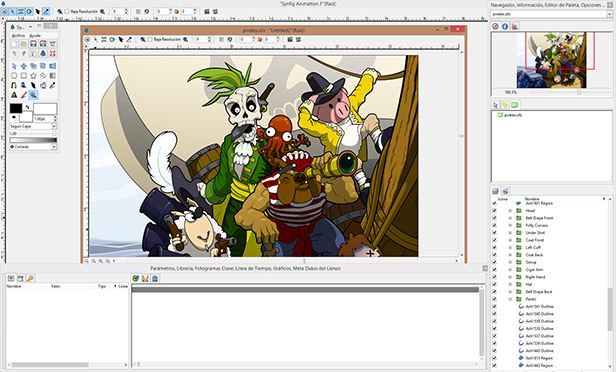Screen dimensions: 616x372
Task: Switch to the layers panel tab icon
Action: coord(495,191)
